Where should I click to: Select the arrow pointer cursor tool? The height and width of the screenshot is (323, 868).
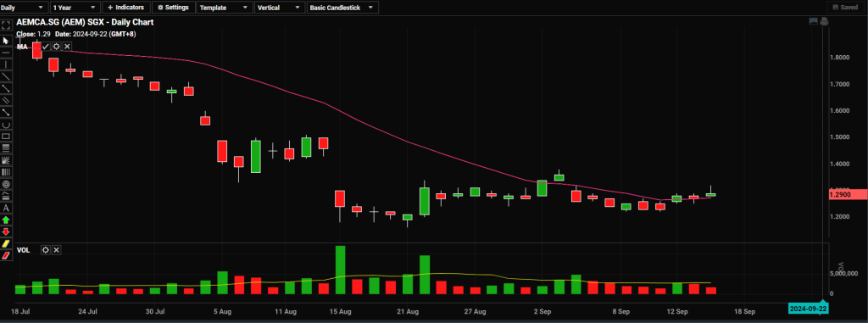(x=6, y=41)
